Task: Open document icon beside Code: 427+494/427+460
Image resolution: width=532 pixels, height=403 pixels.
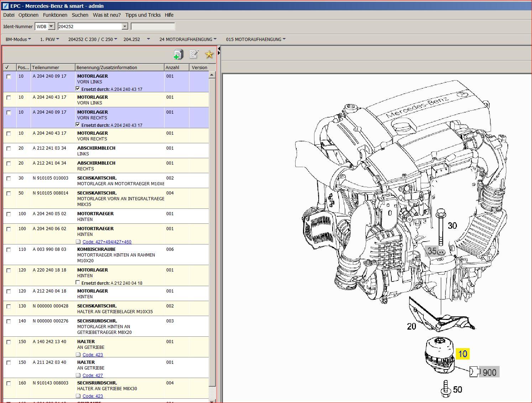Action: pos(78,242)
